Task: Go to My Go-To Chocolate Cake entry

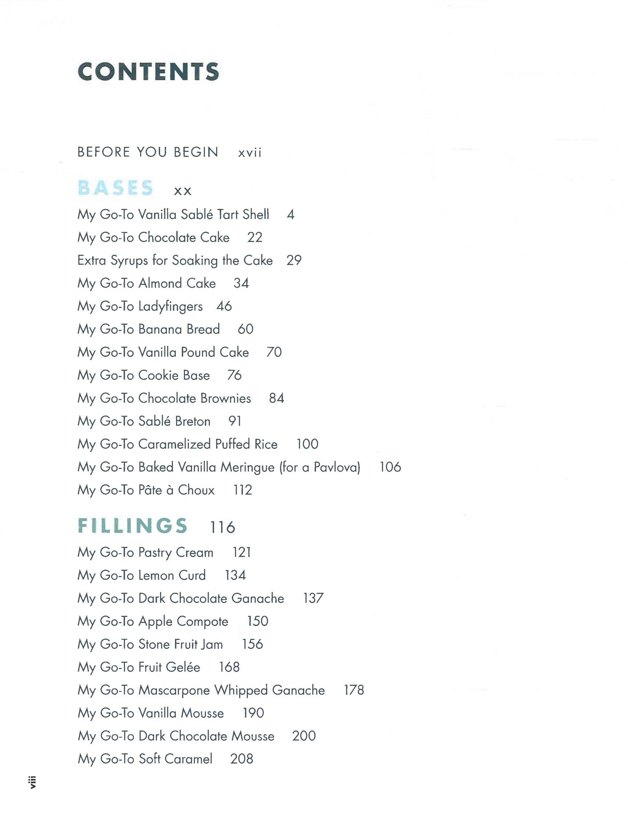Action: pyautogui.click(x=153, y=237)
